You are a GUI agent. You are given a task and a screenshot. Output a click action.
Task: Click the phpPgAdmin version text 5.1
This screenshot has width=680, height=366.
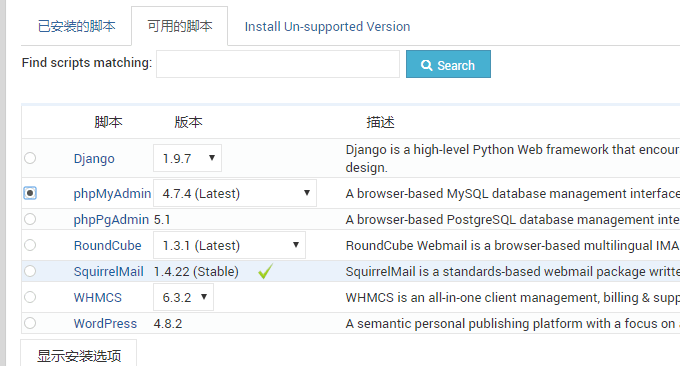click(162, 219)
